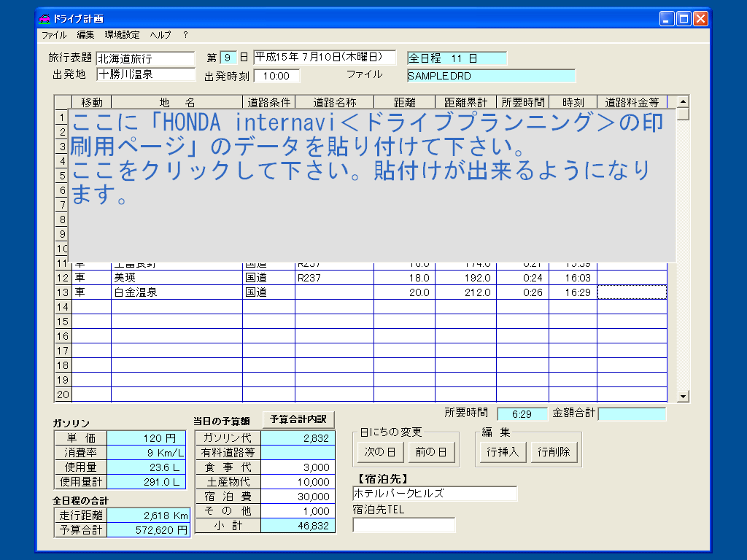Click the empty 有料道路等 value cell
The image size is (747, 560).
(298, 452)
